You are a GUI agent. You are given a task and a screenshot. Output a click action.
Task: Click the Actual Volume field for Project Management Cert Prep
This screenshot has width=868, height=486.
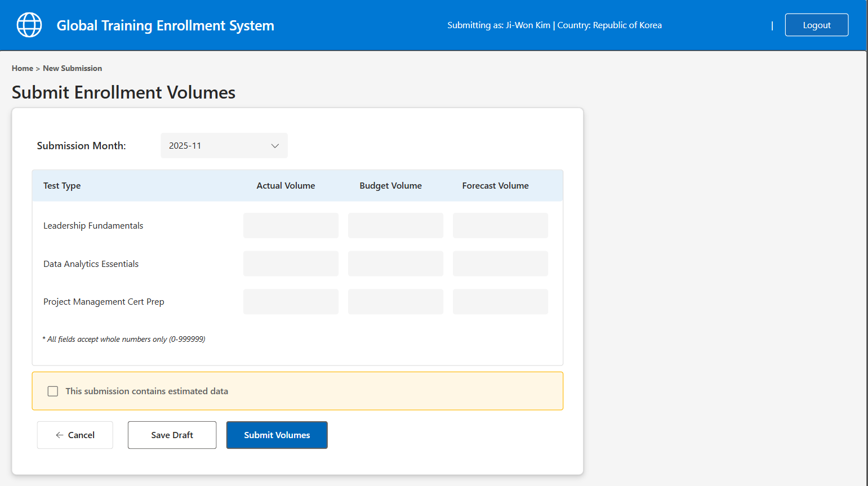click(291, 301)
